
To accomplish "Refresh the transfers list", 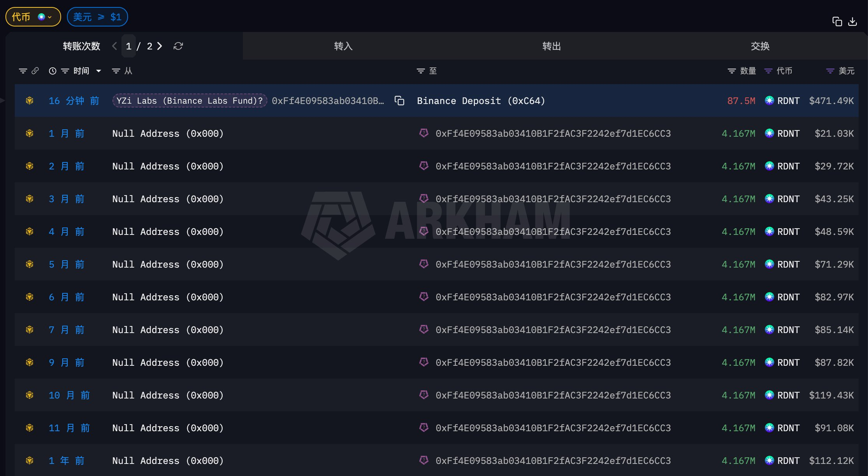I will point(178,46).
